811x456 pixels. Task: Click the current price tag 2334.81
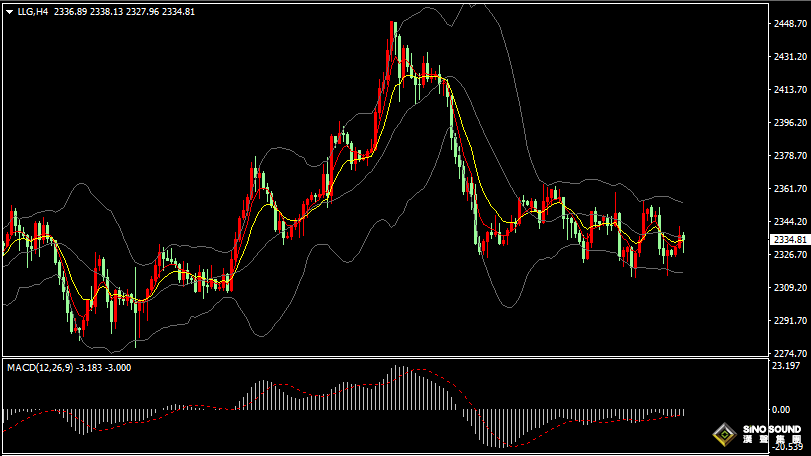pyautogui.click(x=789, y=240)
